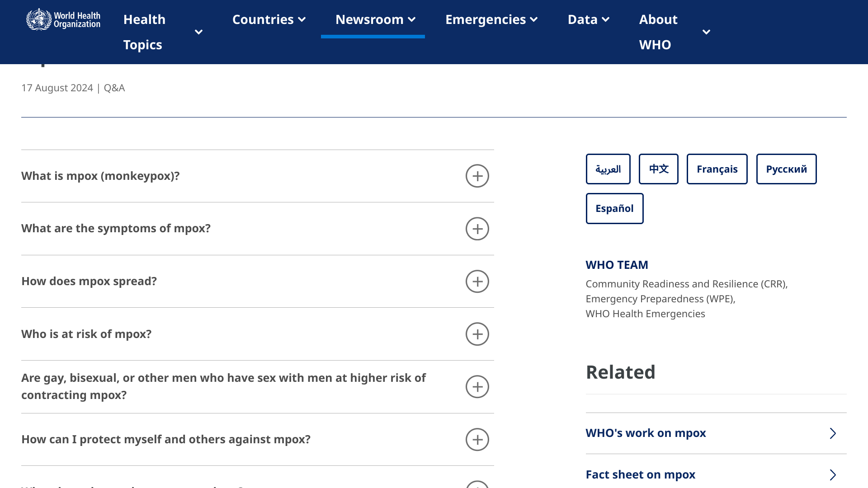Click arrow next to Fact sheet on mpox
Image resolution: width=868 pixels, height=488 pixels.
click(832, 475)
